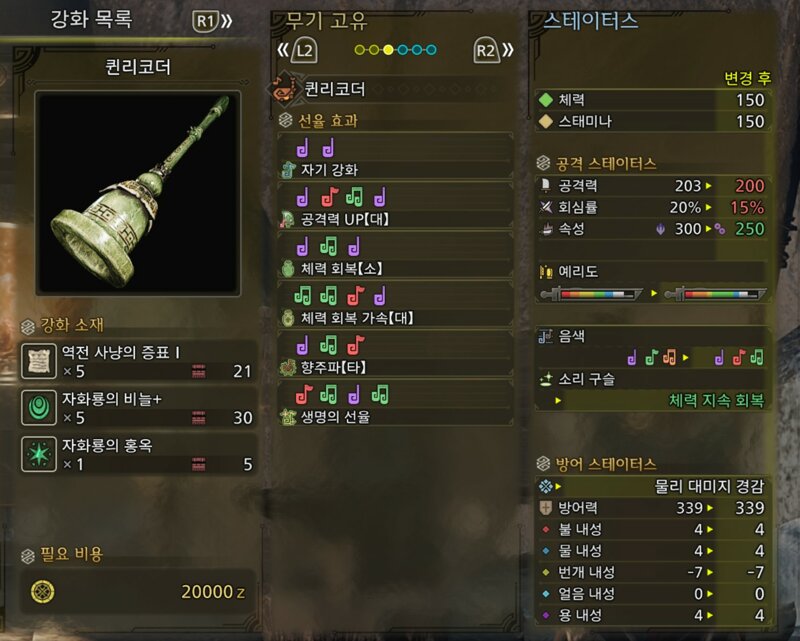Image resolution: width=800 pixels, height=641 pixels.
Task: Click the 자화룡의 홍옥 gem icon
Action: [39, 454]
